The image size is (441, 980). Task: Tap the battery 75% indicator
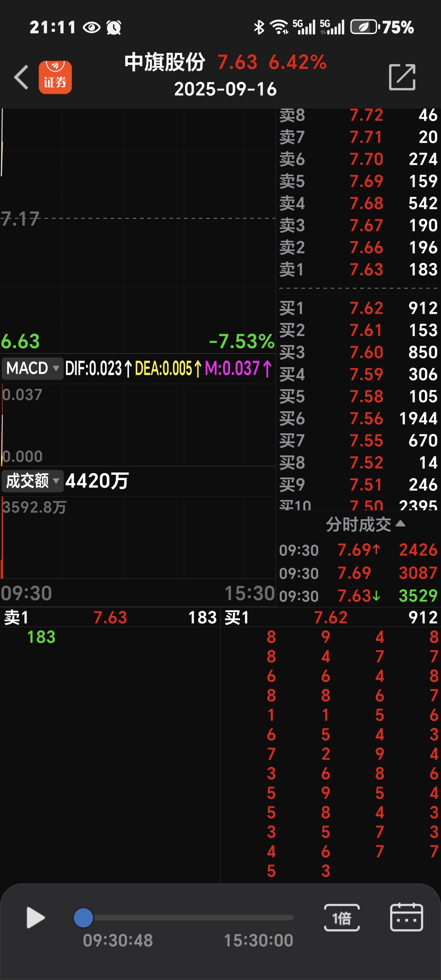382,27
